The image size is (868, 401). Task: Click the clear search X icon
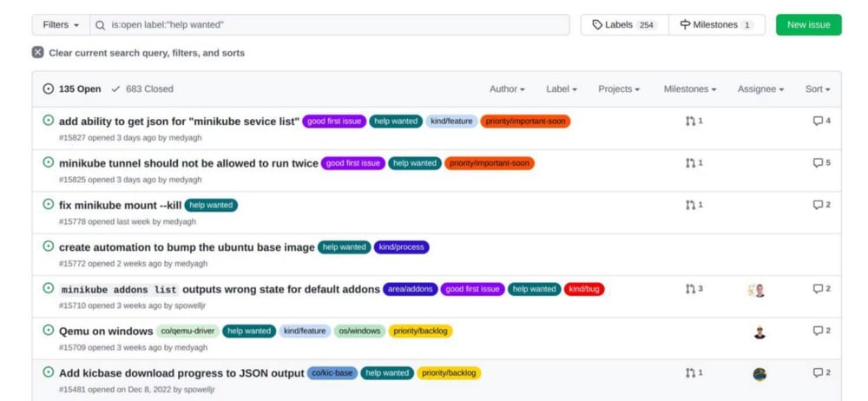(x=37, y=53)
